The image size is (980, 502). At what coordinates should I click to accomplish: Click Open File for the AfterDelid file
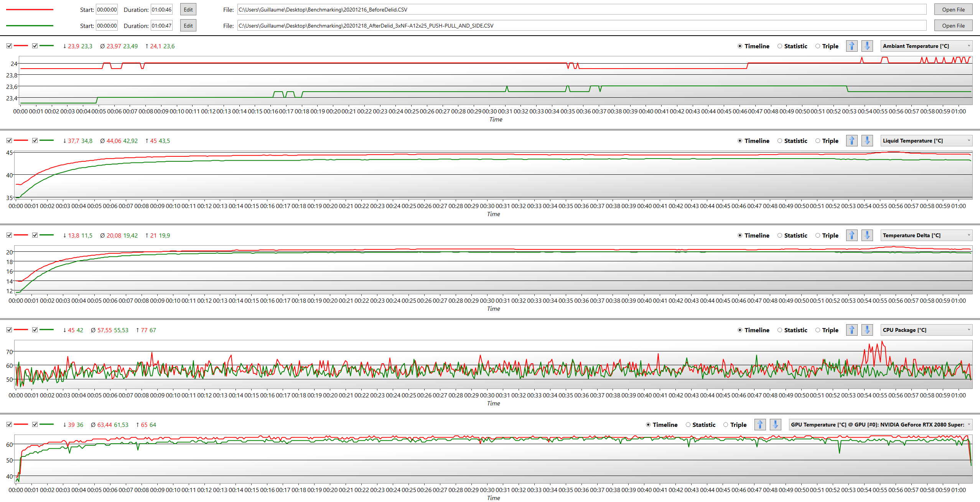click(x=953, y=26)
